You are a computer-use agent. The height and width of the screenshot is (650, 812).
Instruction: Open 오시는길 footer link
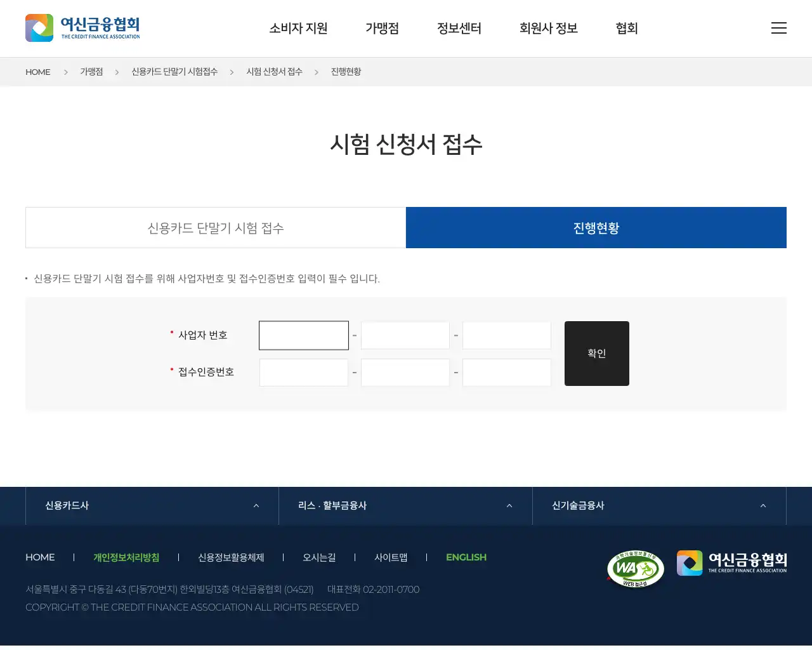(319, 557)
